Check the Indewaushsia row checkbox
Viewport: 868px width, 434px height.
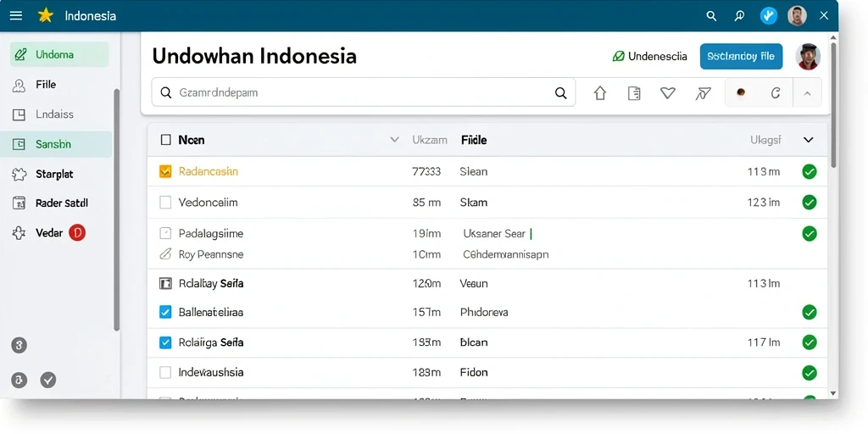(x=165, y=373)
